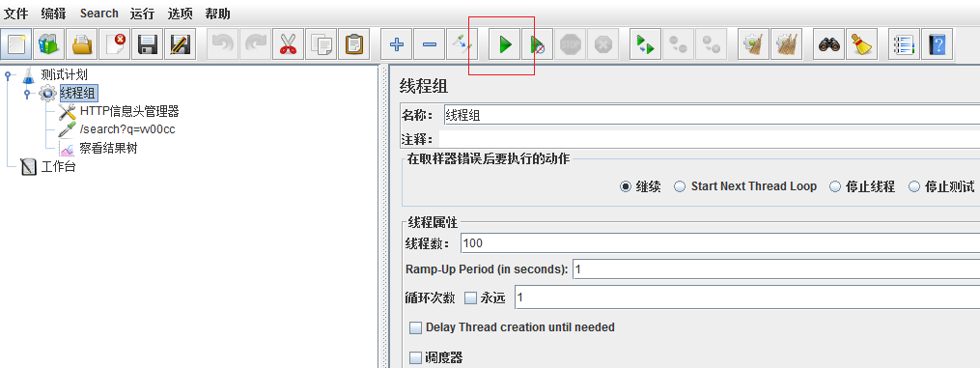The height and width of the screenshot is (368, 980).
Task: Click the 注释 comment field
Action: (710, 139)
